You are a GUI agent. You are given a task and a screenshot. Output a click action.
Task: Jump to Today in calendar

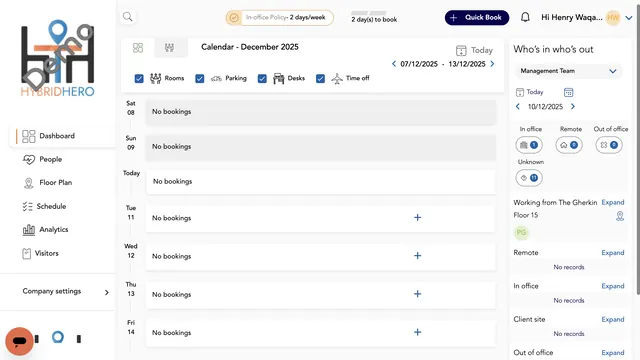coord(474,50)
